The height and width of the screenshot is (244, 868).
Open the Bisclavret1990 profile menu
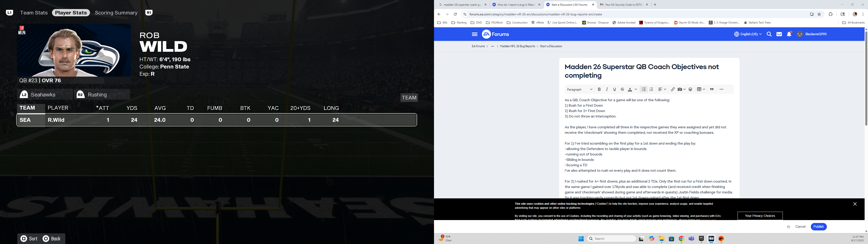point(811,34)
